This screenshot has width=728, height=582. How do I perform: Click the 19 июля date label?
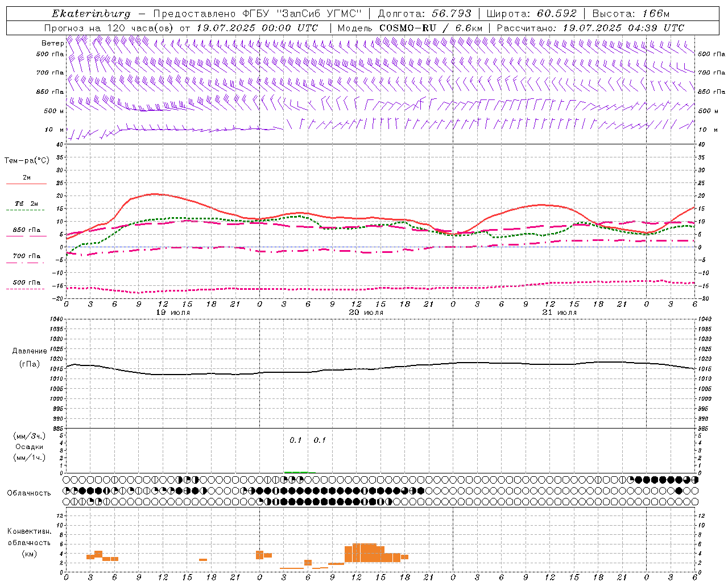coord(173,313)
